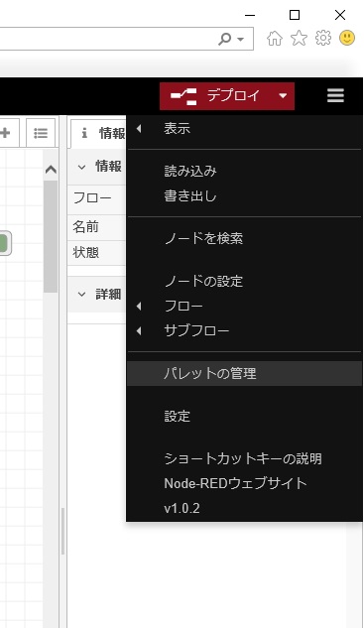Open the flow list icon button
The image size is (364, 628).
pyautogui.click(x=41, y=133)
